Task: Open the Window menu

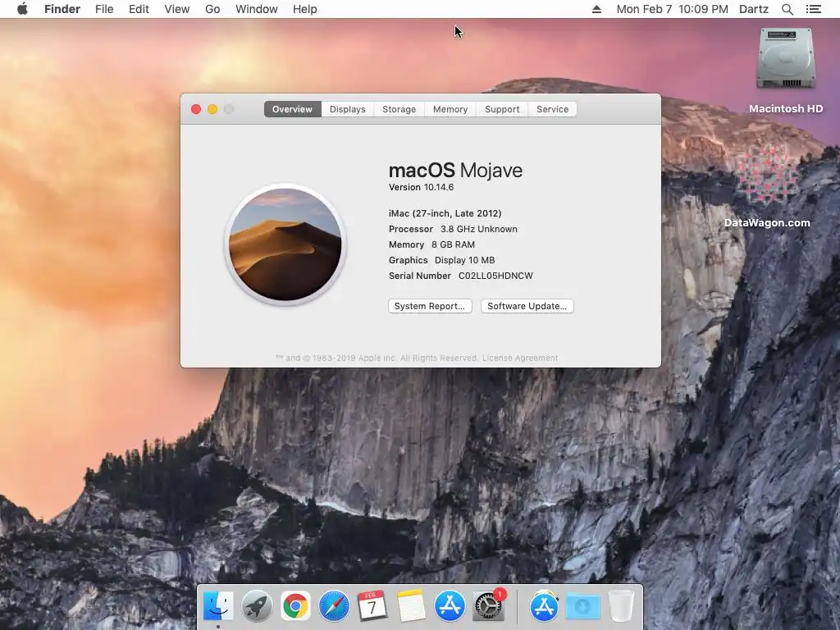Action: click(257, 9)
